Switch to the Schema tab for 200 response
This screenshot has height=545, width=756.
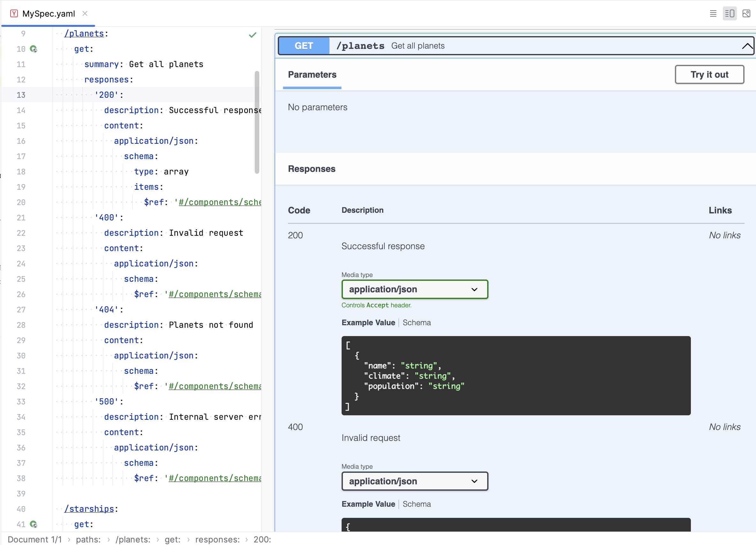coord(417,322)
